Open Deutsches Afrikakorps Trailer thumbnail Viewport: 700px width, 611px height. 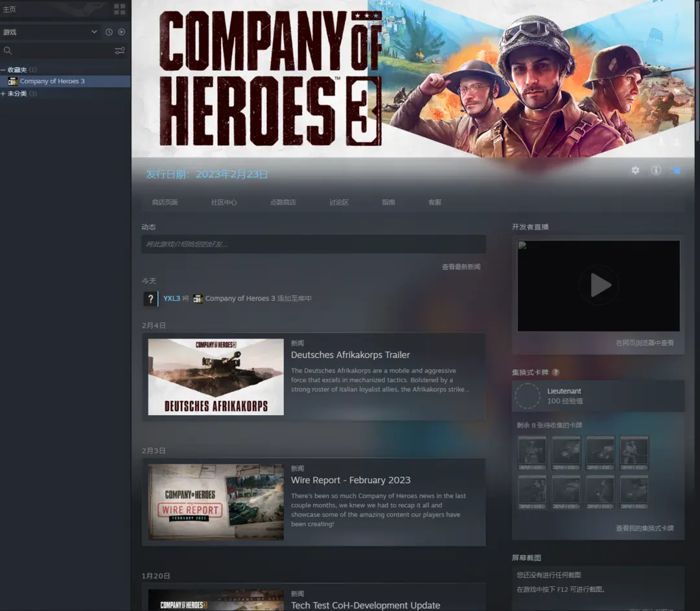point(216,377)
